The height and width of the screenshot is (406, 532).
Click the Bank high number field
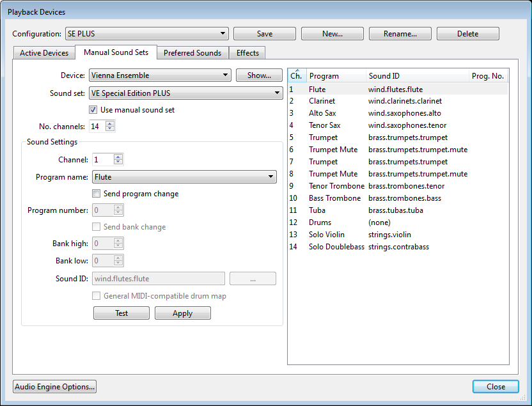103,244
